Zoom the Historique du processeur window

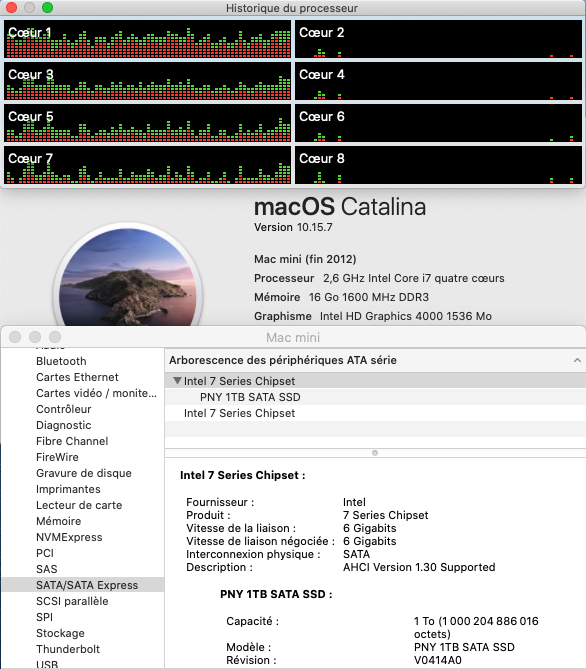point(47,8)
